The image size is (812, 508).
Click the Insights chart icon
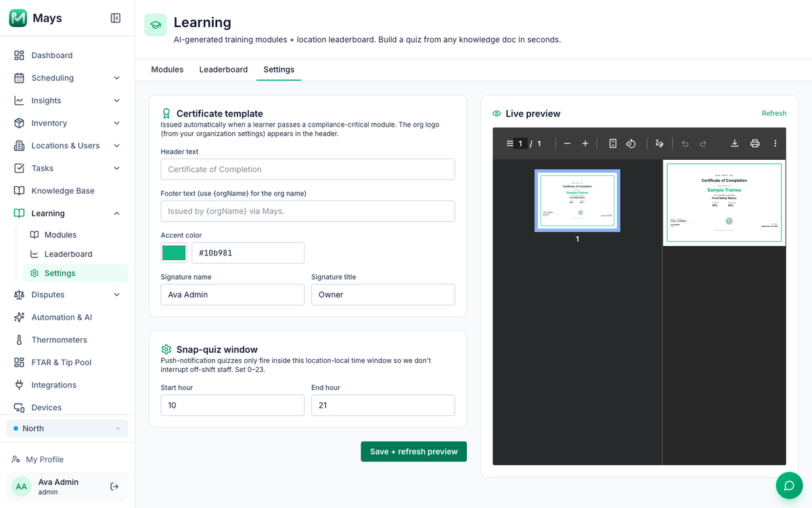[19, 100]
